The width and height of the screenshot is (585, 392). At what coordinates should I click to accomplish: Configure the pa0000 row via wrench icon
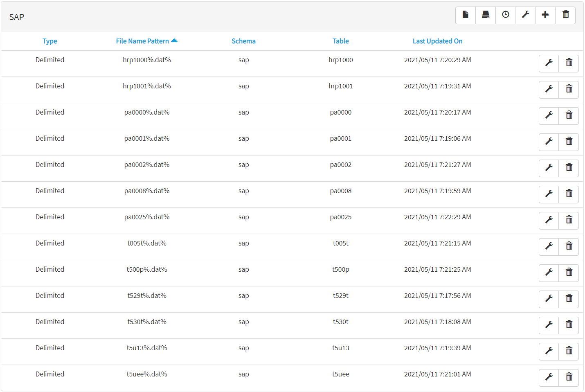tap(549, 115)
